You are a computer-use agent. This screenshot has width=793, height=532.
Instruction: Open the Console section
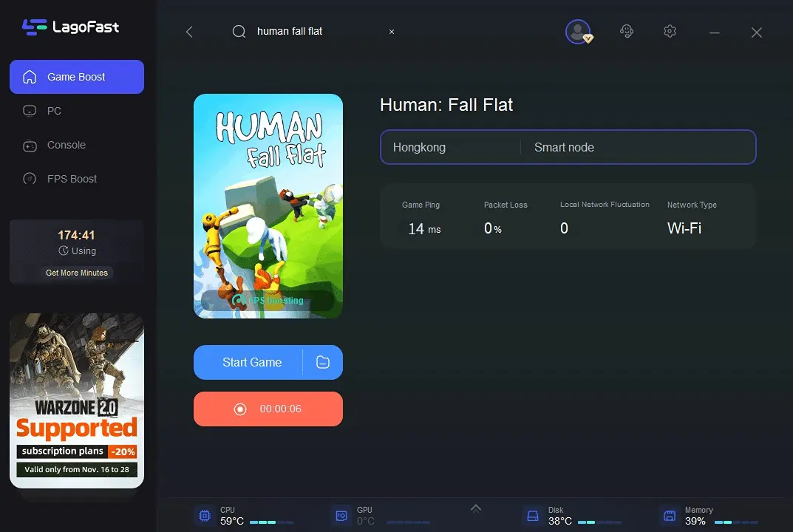(x=67, y=145)
